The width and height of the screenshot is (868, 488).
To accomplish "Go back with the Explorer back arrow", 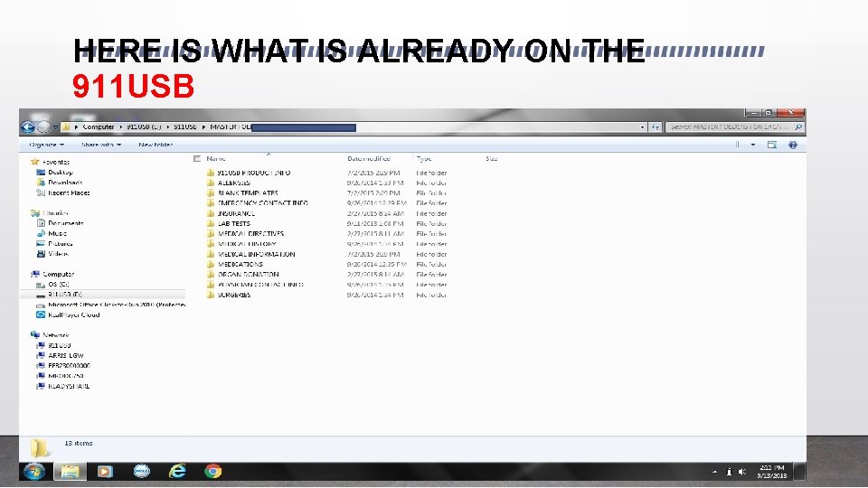I will (28, 127).
